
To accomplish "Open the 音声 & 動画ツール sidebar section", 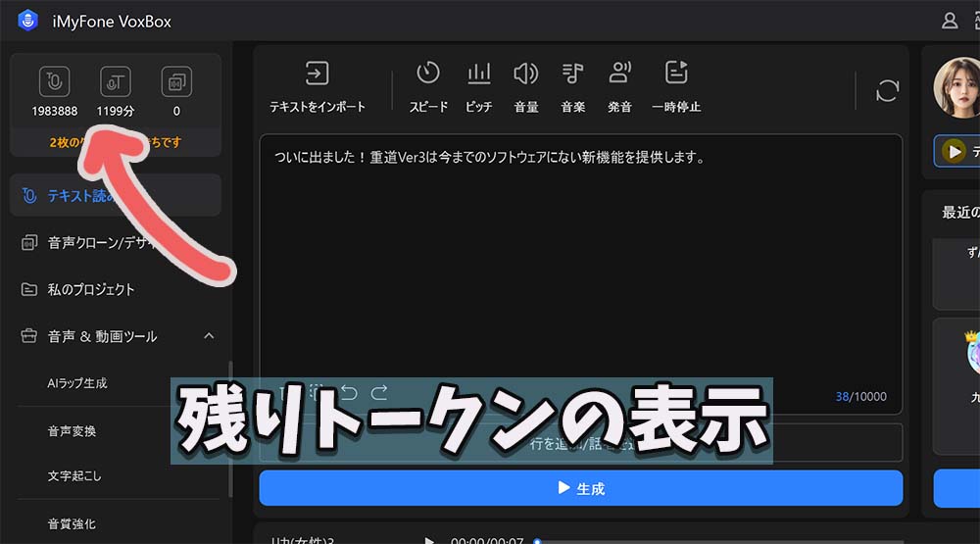I will point(116,336).
